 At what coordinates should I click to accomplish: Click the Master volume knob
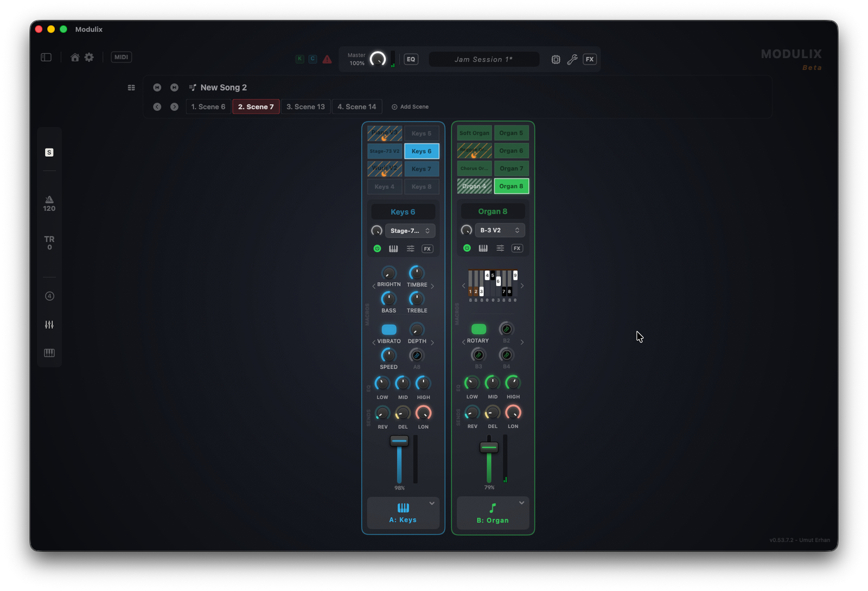point(378,59)
